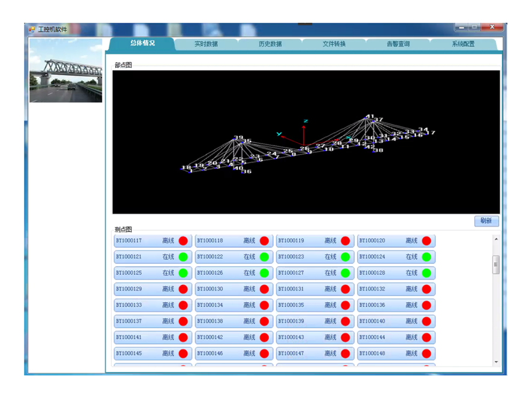The image size is (532, 397).
Task: Click the green status light of BT1000121
Action: tap(183, 257)
